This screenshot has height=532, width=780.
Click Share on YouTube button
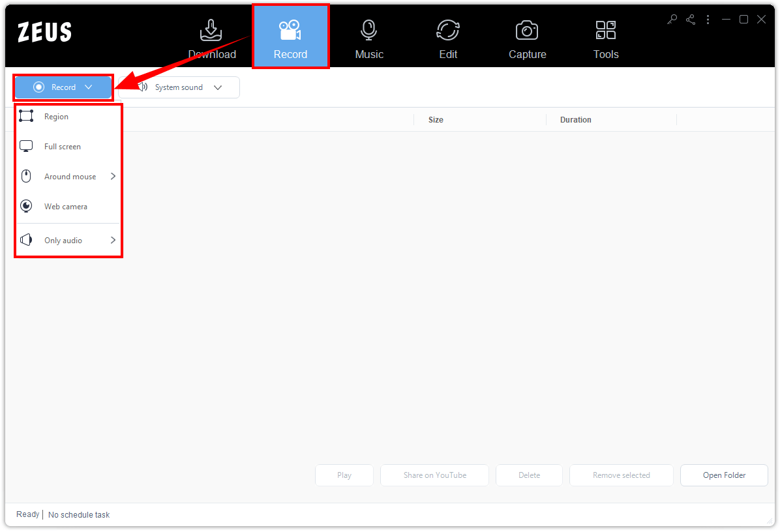click(435, 475)
